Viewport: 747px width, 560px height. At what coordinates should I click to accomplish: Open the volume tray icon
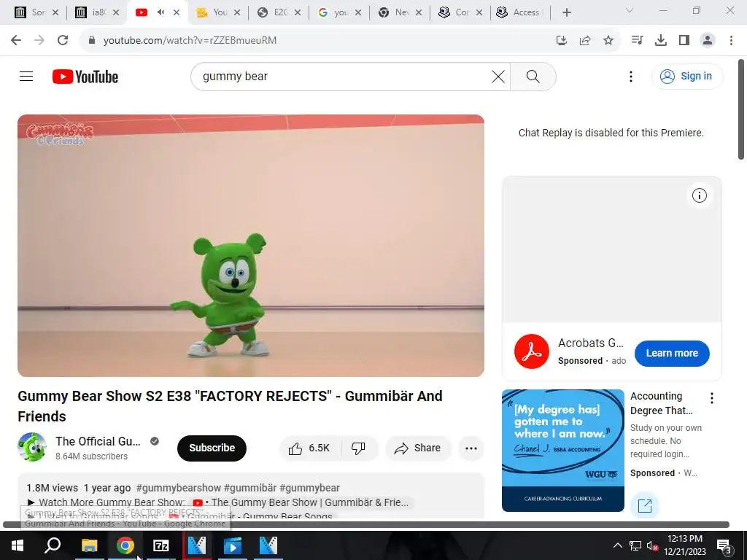coord(652,545)
